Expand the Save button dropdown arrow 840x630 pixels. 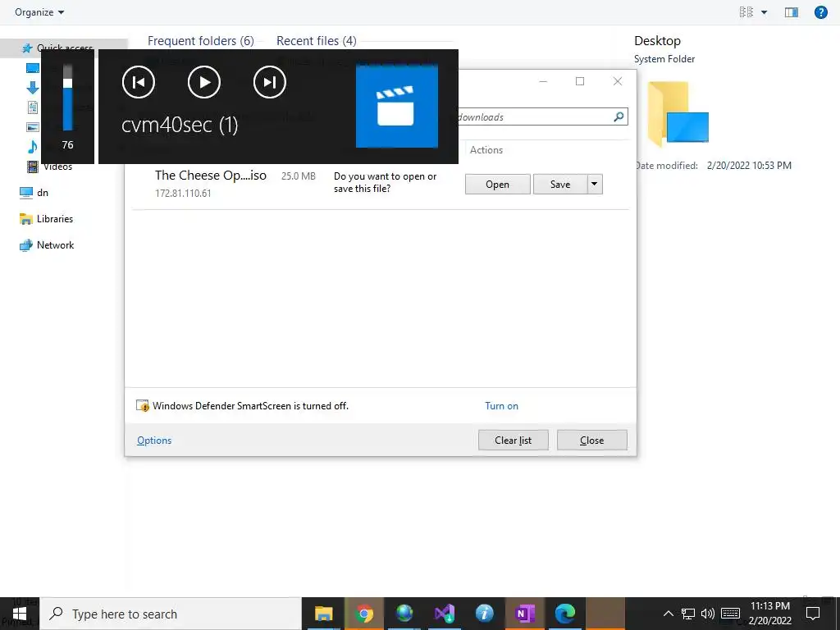click(595, 185)
